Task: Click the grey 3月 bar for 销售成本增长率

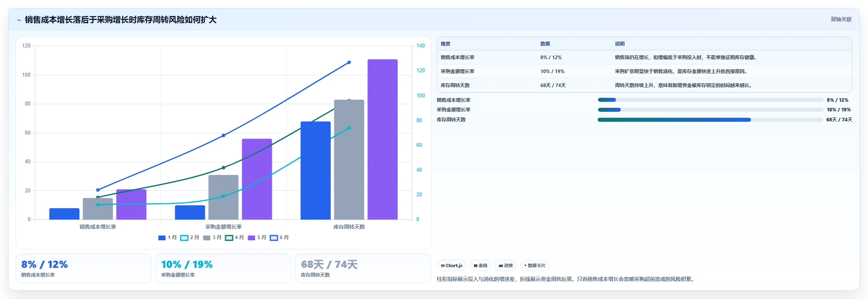Action: click(x=98, y=209)
